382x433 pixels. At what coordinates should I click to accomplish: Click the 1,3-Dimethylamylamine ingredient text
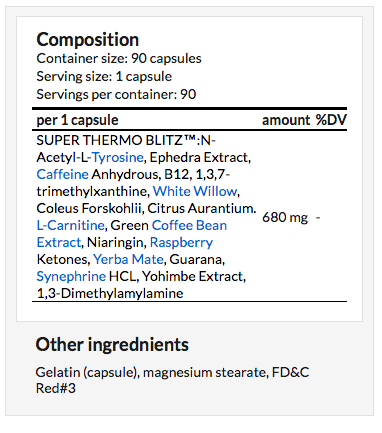coord(110,294)
